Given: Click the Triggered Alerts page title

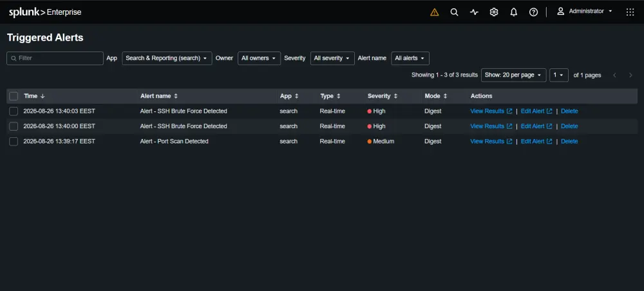Looking at the screenshot, I should pyautogui.click(x=45, y=38).
